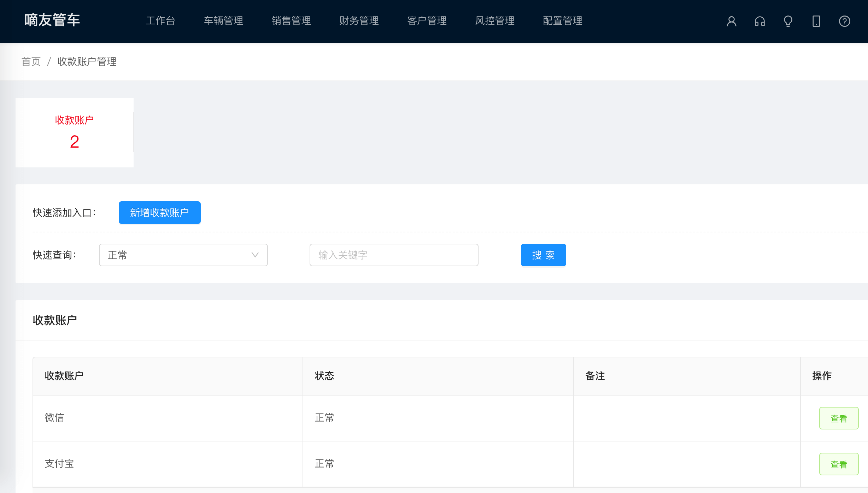868x493 pixels.
Task: Click 正常 status in 支付宝 row
Action: [324, 463]
